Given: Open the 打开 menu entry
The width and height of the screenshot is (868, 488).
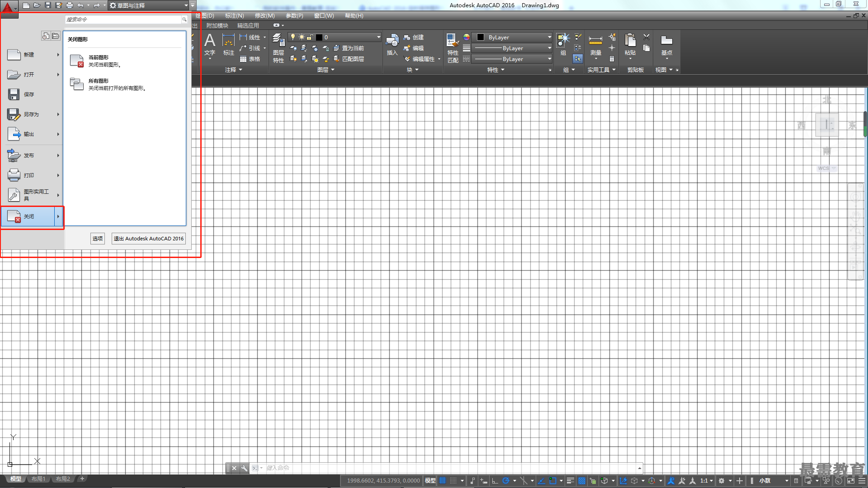Looking at the screenshot, I should coord(33,75).
